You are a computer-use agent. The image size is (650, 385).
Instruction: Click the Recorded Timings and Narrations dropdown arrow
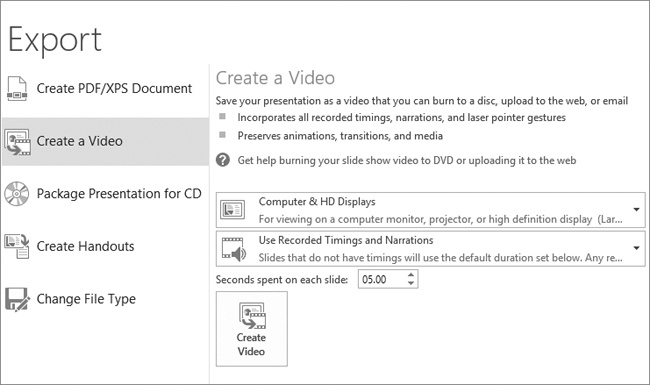tap(636, 248)
